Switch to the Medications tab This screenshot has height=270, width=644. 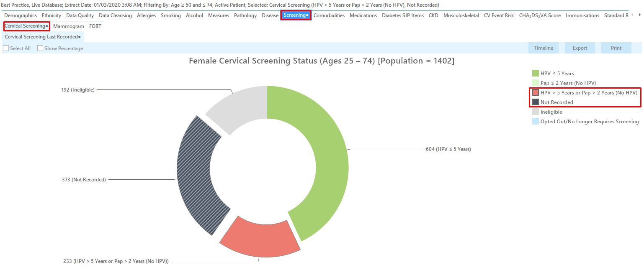363,15
